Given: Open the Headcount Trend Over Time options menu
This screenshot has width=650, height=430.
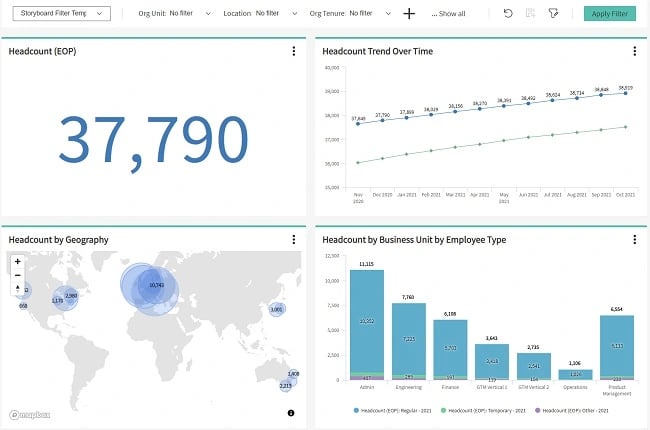Looking at the screenshot, I should pos(635,51).
